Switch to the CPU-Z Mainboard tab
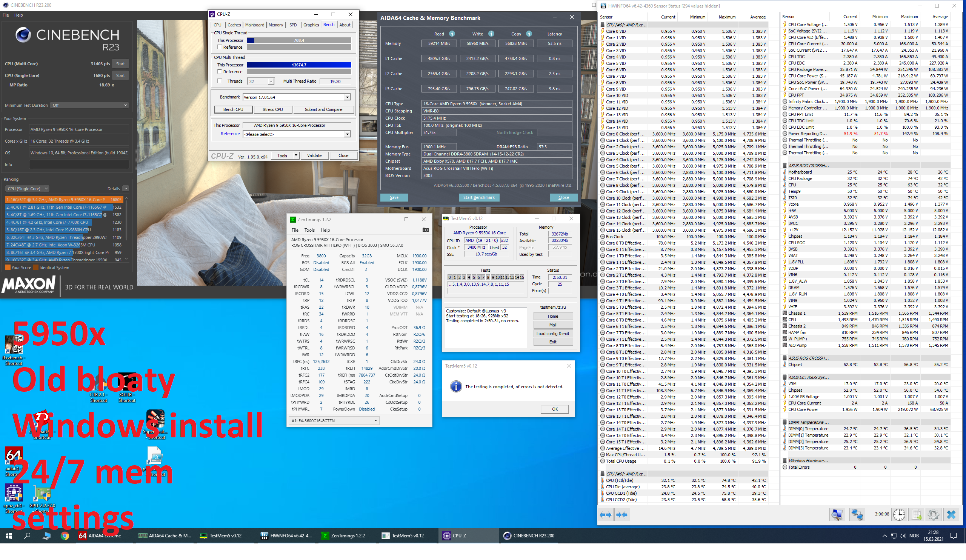This screenshot has width=966, height=560. click(255, 25)
